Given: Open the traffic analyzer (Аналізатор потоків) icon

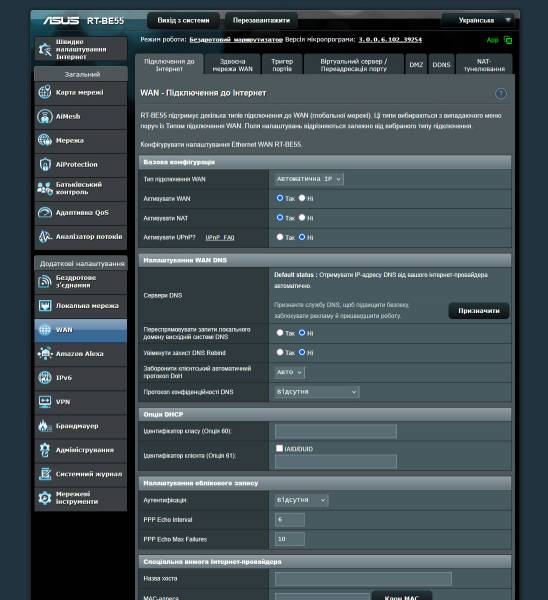Looking at the screenshot, I should pos(45,236).
